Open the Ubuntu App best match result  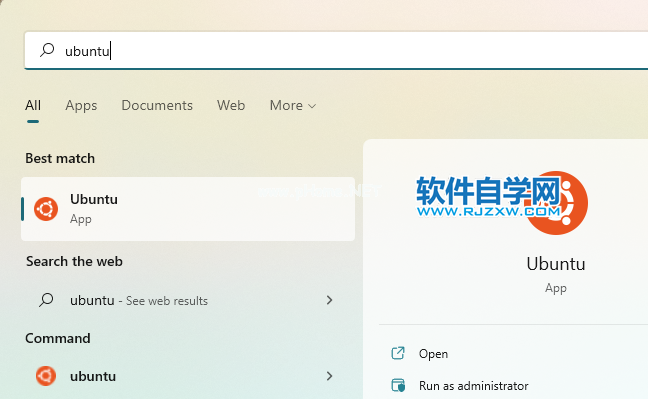coord(188,209)
